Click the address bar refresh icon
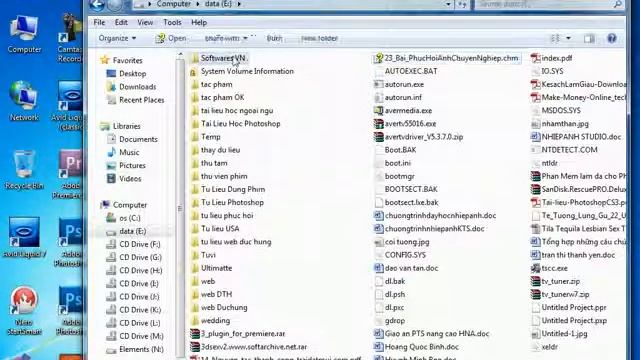 462,4
